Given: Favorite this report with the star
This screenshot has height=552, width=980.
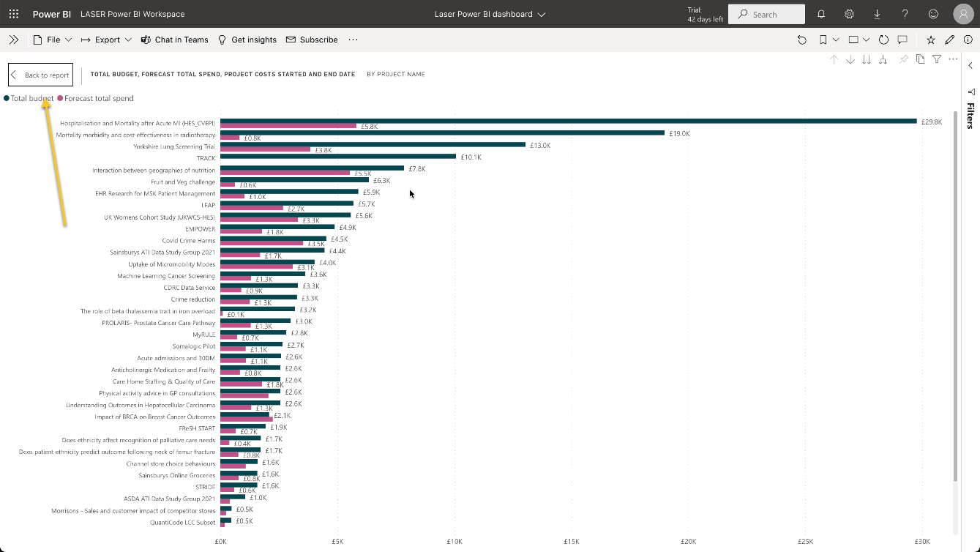Looking at the screenshot, I should (x=931, y=40).
